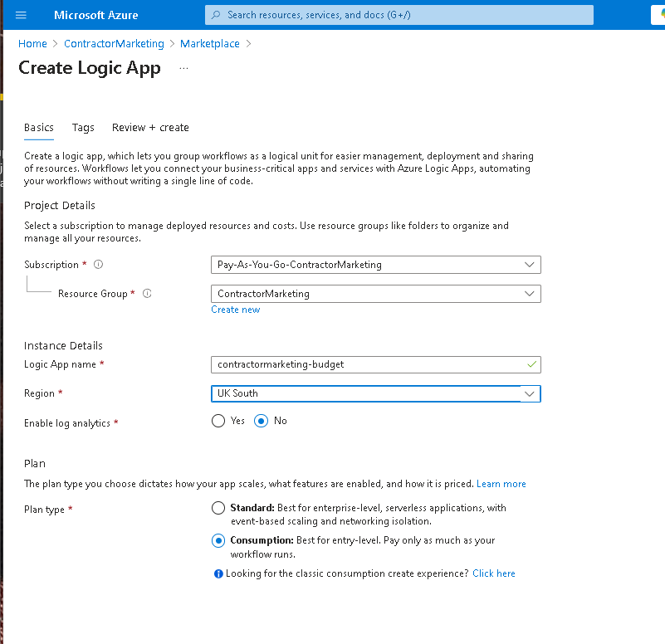Go to ContractorMarketing breadcrumb
This screenshot has height=644, width=665.
[x=114, y=44]
